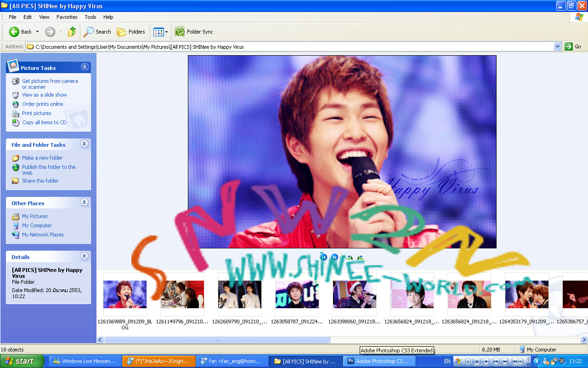Select Share this folder
This screenshot has height=368, width=588.
(x=40, y=181)
